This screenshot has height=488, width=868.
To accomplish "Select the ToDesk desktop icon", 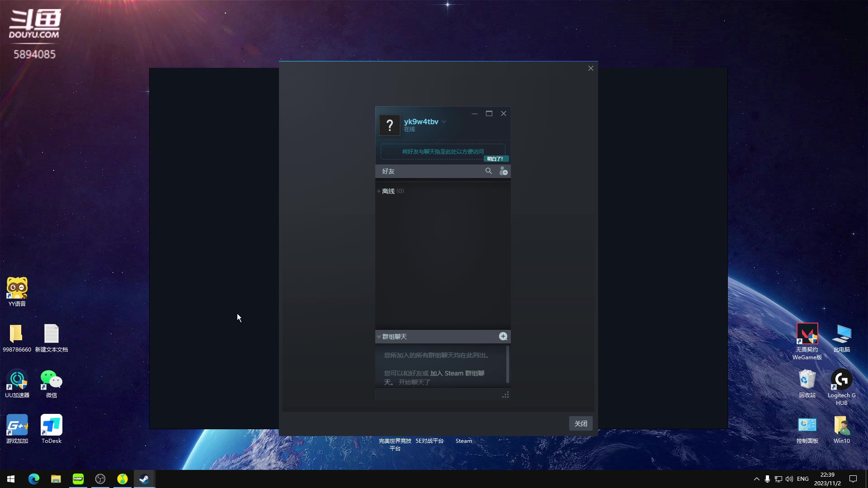I will pyautogui.click(x=52, y=430).
